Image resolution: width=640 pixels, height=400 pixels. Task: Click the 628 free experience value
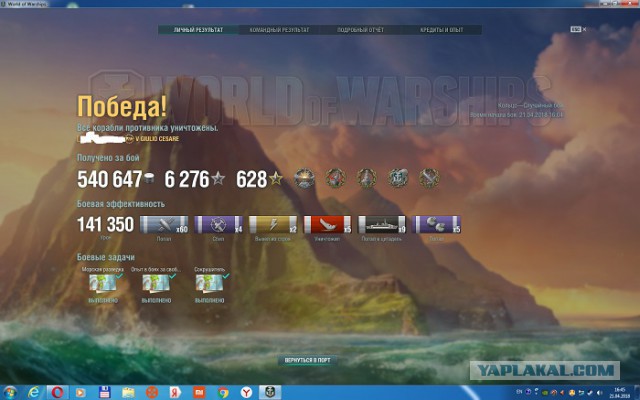252,179
